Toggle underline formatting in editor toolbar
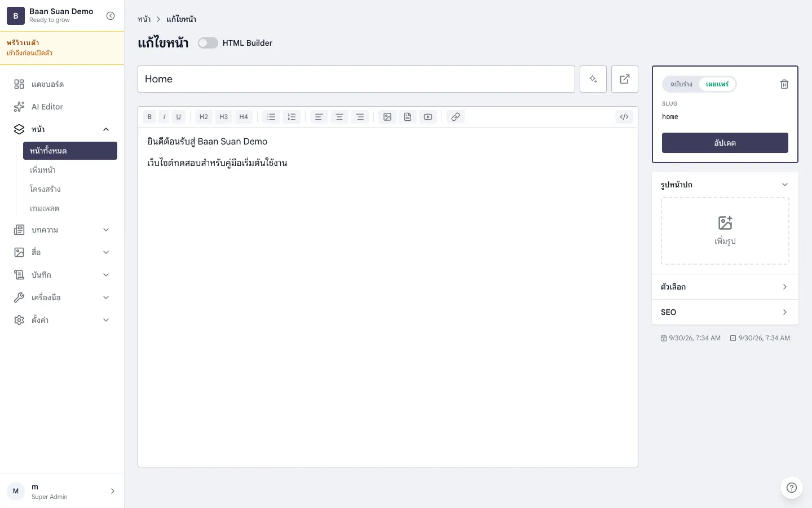 click(179, 117)
